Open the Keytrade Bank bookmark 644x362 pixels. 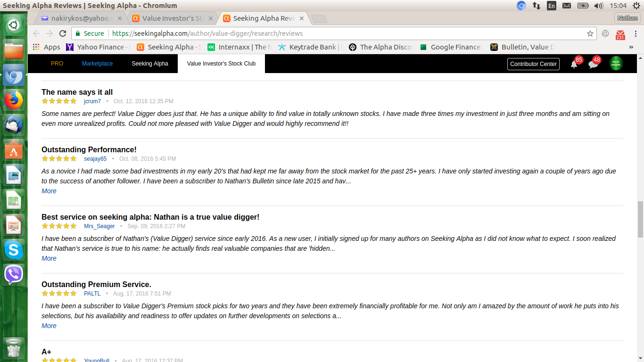coord(310,47)
